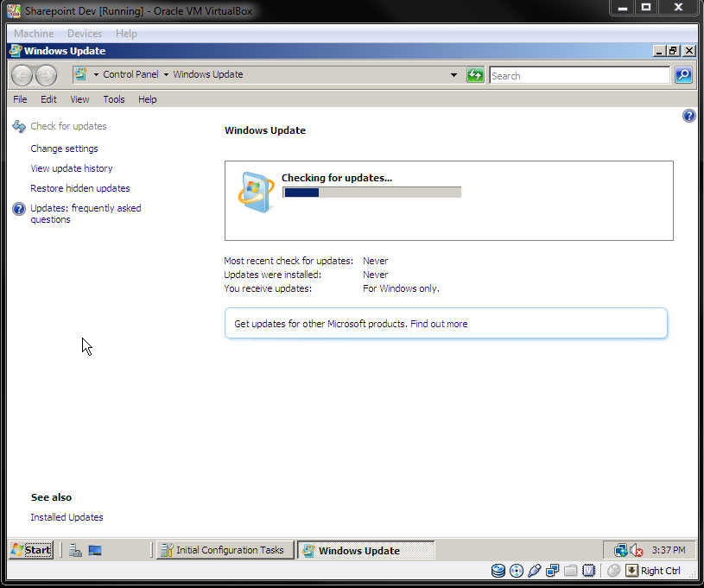This screenshot has width=704, height=588.
Task: Click the Windows Update shield icon
Action: tap(255, 192)
